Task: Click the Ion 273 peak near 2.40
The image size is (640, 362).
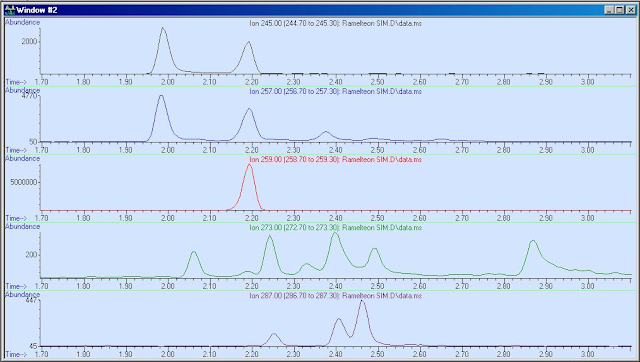Action: pyautogui.click(x=336, y=233)
